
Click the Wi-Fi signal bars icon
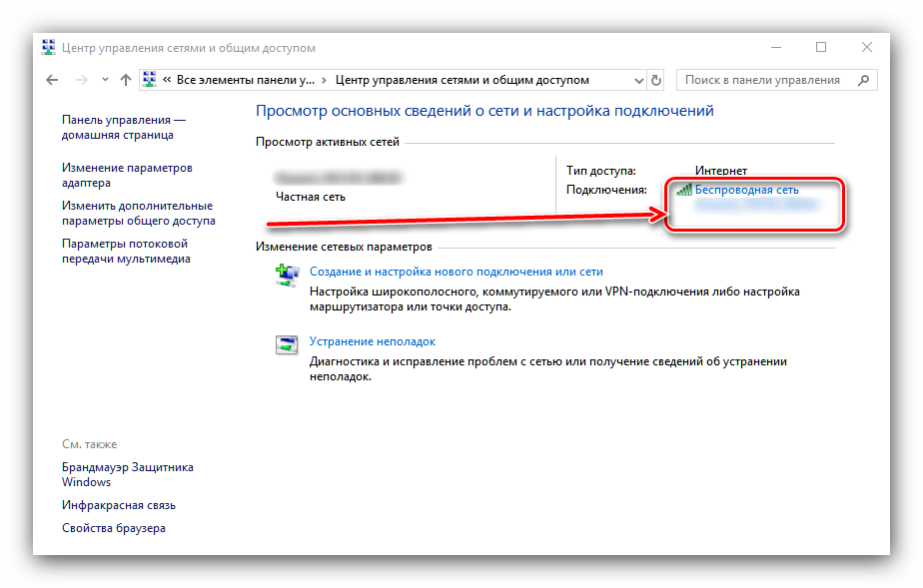(684, 190)
